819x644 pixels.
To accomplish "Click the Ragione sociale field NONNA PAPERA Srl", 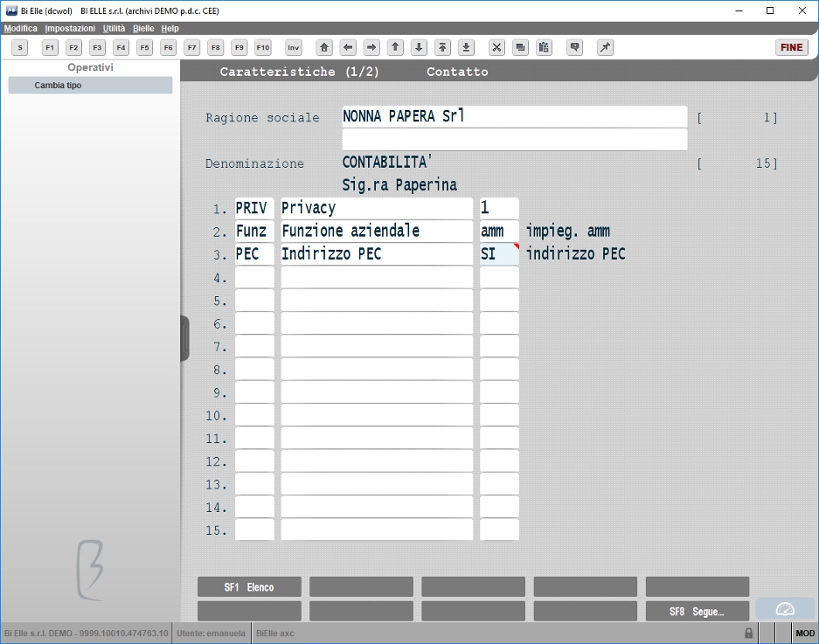I will (515, 116).
